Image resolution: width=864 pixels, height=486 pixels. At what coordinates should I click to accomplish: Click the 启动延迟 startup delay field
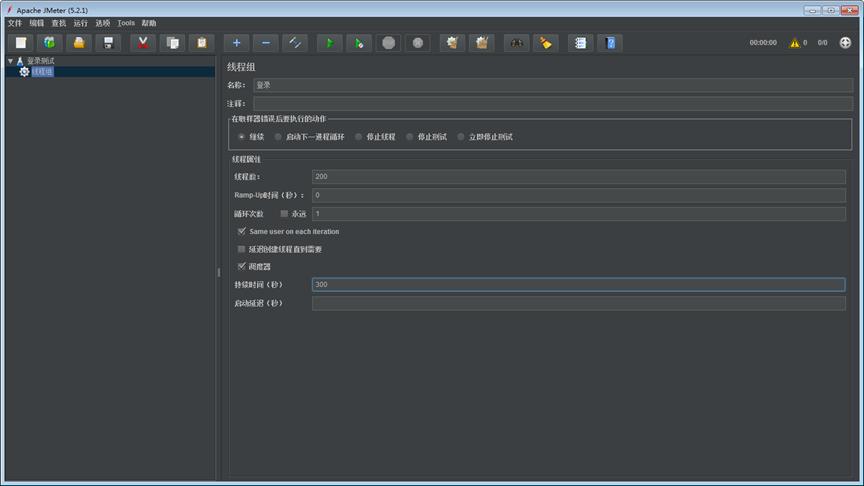coord(579,303)
